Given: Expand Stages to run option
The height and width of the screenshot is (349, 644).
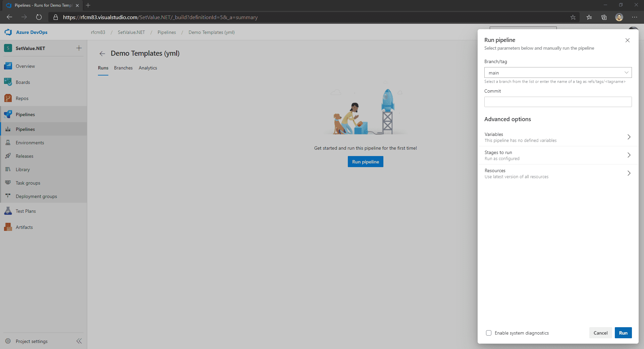Looking at the screenshot, I should [x=558, y=155].
